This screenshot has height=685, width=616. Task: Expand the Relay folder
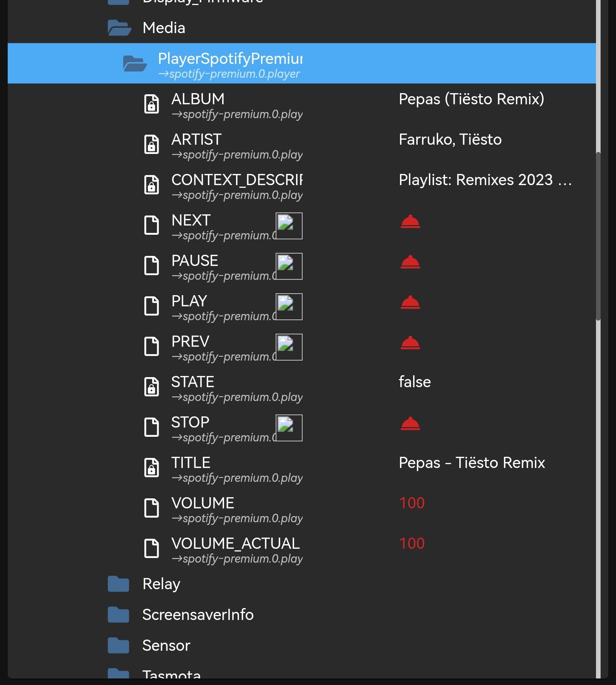119,584
